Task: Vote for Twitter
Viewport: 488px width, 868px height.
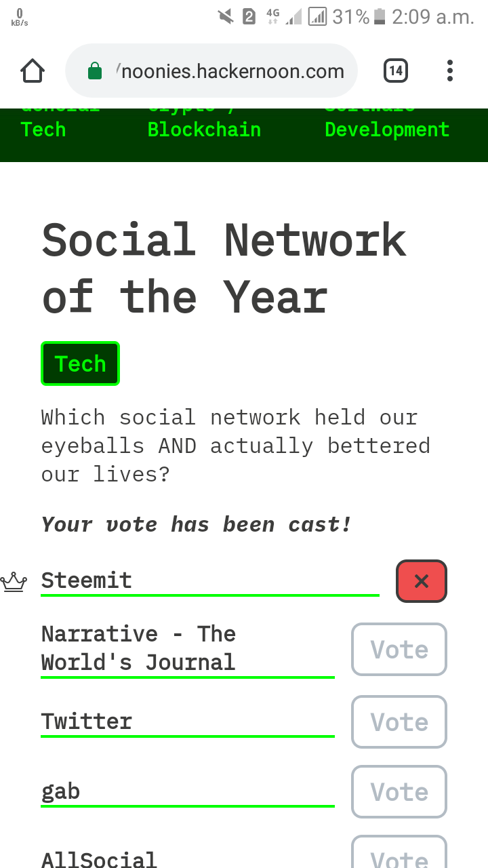Action: click(399, 722)
